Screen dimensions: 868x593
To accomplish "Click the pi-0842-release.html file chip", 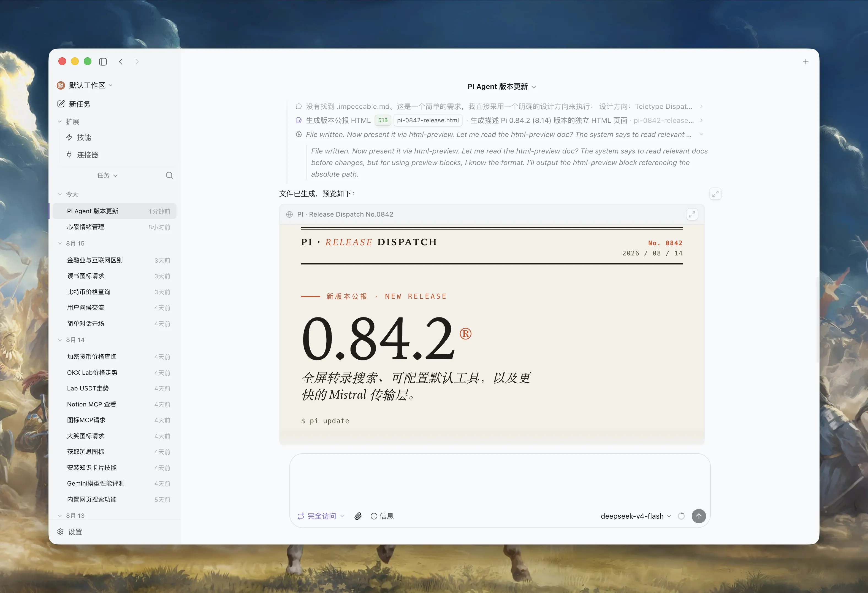I will 428,120.
